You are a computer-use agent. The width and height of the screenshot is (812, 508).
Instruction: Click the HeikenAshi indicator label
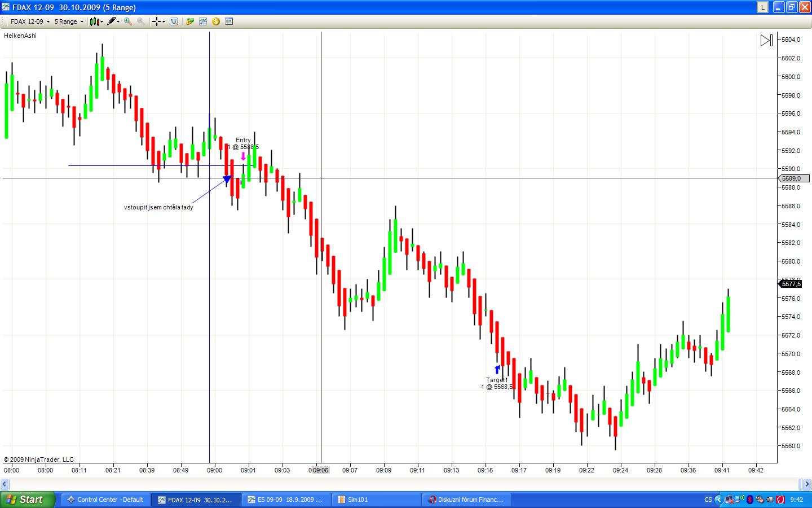tap(20, 36)
